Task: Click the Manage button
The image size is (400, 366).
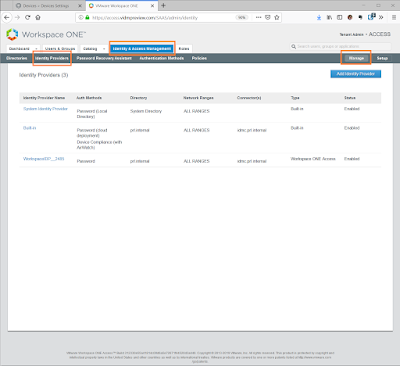Action: (356, 58)
